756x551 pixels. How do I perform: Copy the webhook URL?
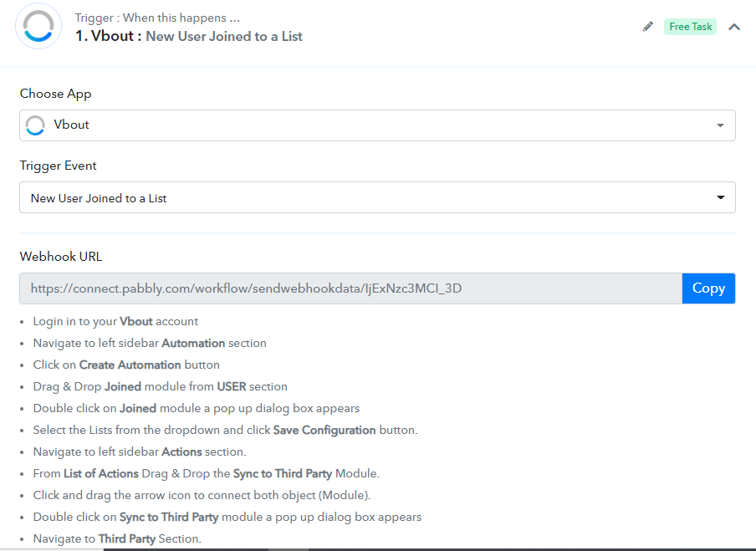pyautogui.click(x=708, y=288)
